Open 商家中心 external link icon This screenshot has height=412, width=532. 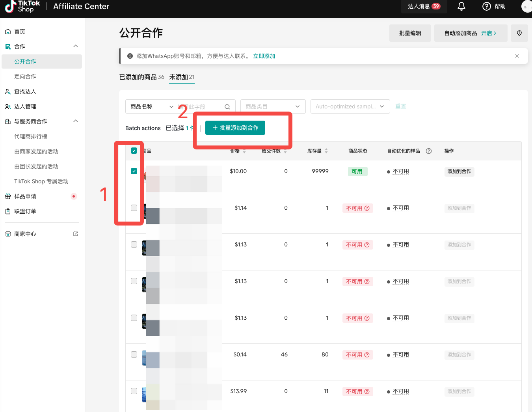[76, 234]
